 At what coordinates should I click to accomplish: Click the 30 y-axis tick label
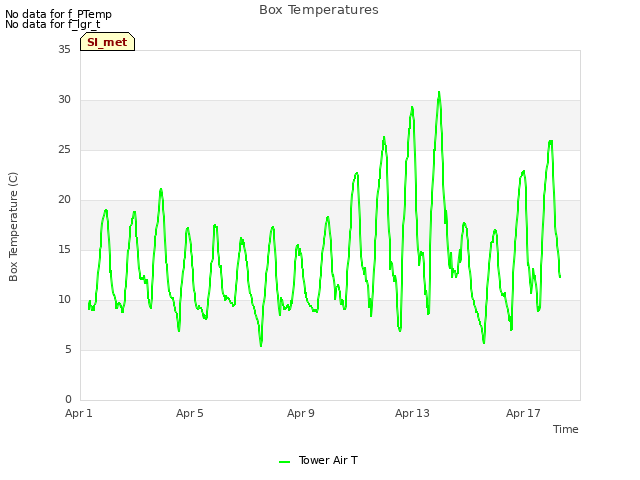(x=64, y=100)
